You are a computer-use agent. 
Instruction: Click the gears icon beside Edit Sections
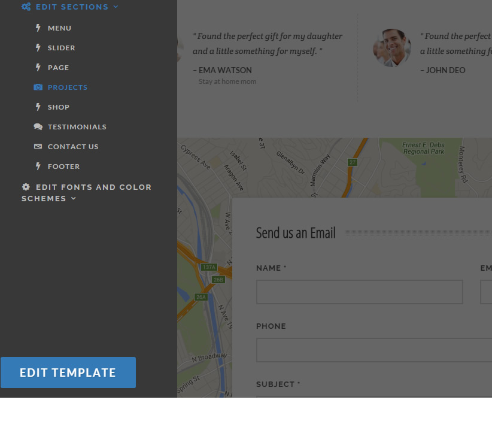(x=26, y=7)
